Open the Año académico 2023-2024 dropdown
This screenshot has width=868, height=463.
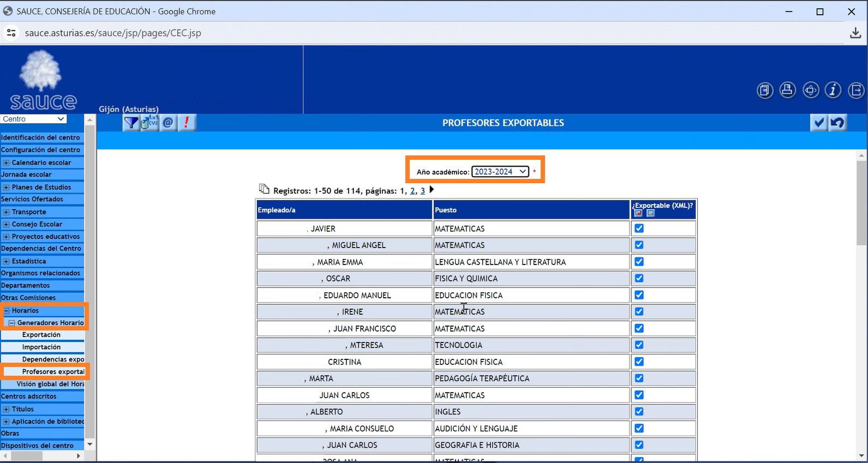point(500,171)
